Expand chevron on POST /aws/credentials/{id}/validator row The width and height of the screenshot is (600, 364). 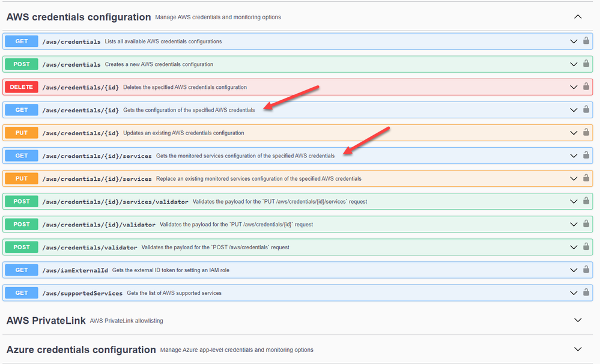coord(574,225)
